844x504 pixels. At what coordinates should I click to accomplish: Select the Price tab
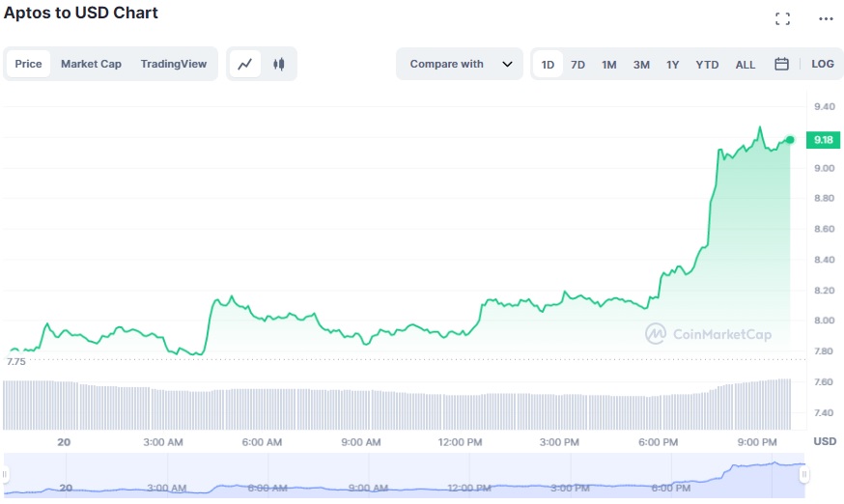pos(29,64)
